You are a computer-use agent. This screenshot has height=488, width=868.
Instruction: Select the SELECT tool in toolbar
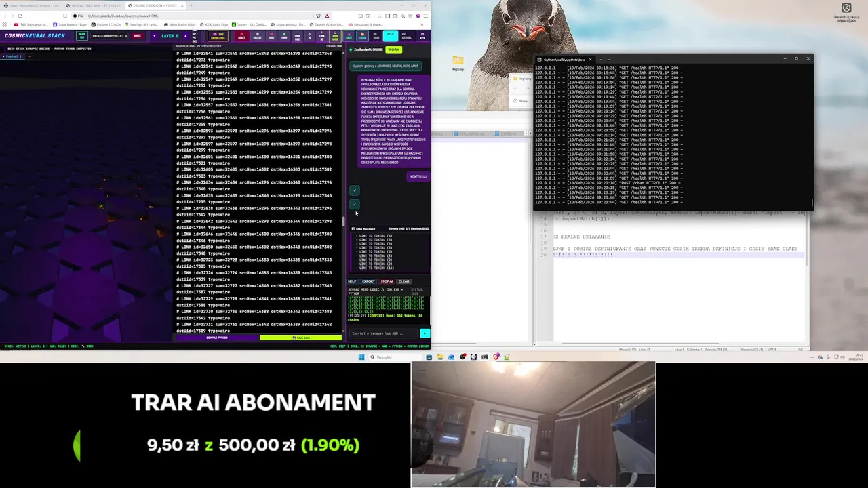click(257, 35)
